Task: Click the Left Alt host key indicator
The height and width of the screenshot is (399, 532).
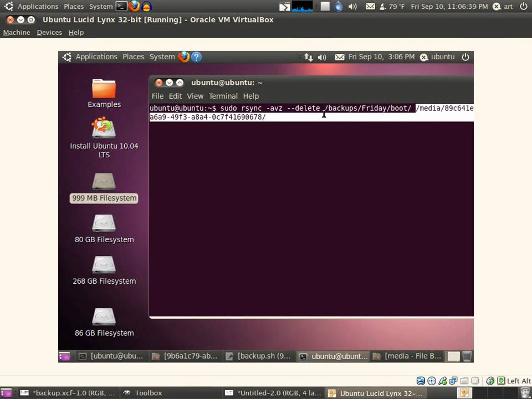Action: click(519, 381)
